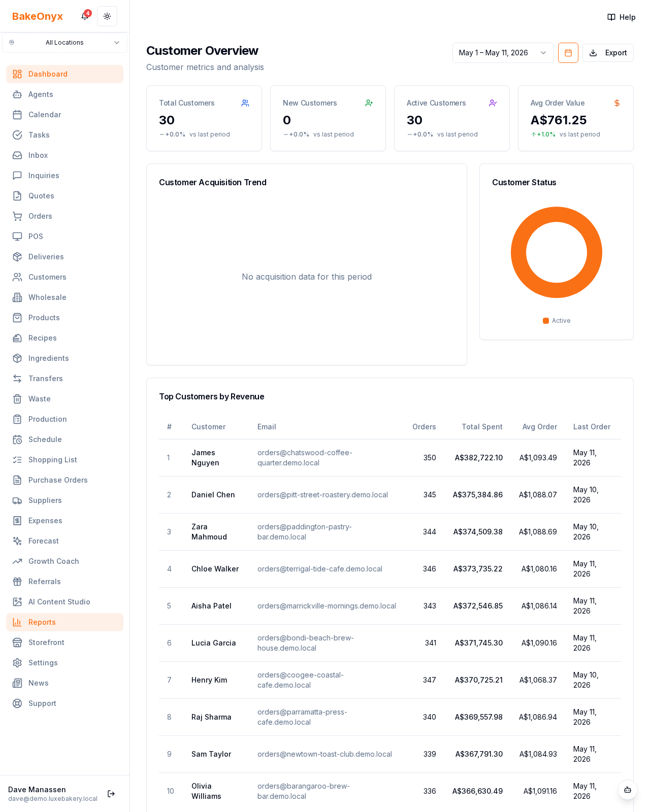
Task: Open Quotes document icon
Action: click(17, 196)
